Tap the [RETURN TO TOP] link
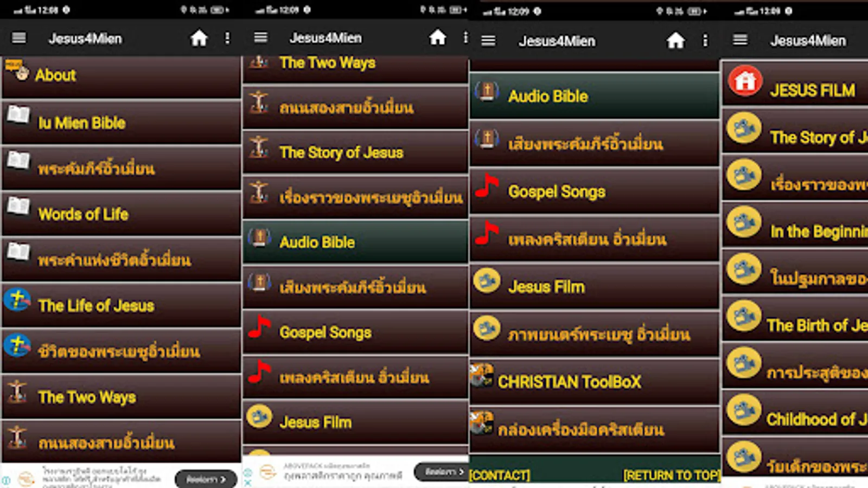This screenshot has width=868, height=488. pos(672,476)
